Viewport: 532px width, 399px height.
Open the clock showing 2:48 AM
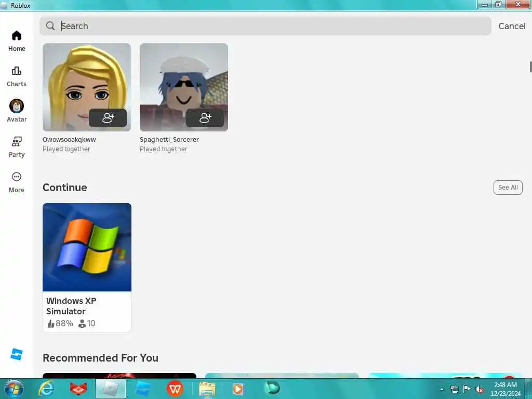[506, 389]
